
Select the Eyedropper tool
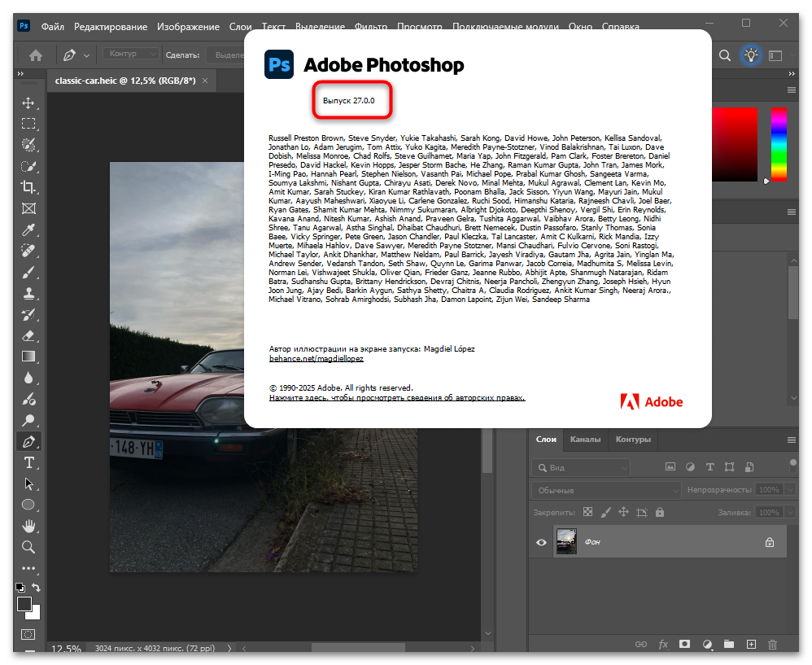click(x=29, y=230)
